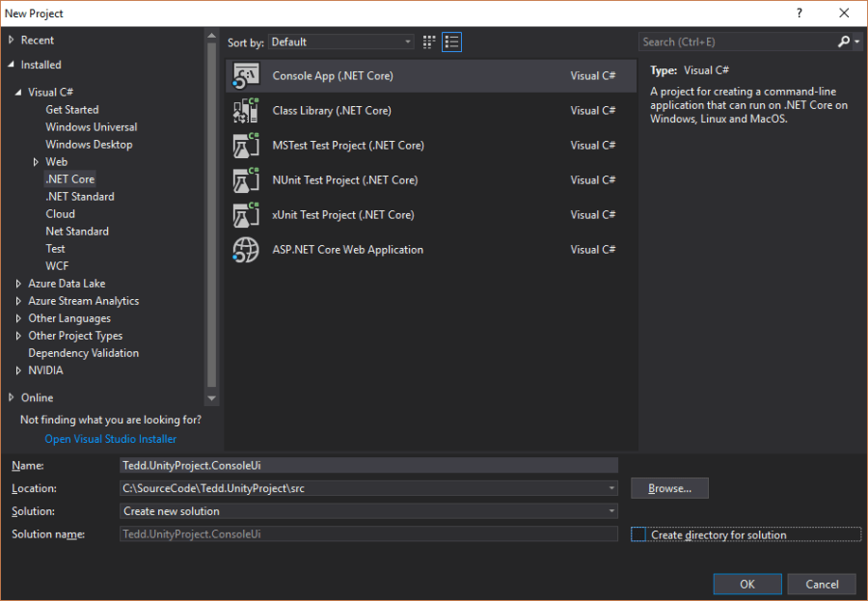
Task: Click the MSTest Test Project icon
Action: 246,145
